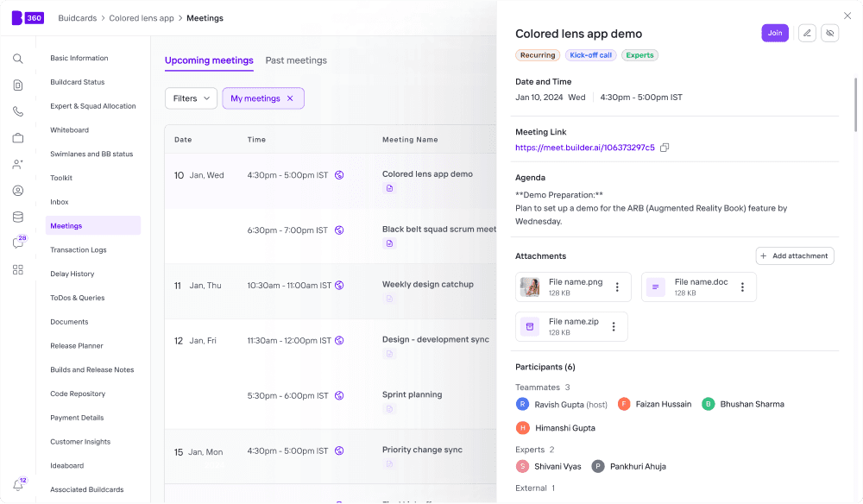
Task: Click the Add attachment button
Action: coord(795,255)
